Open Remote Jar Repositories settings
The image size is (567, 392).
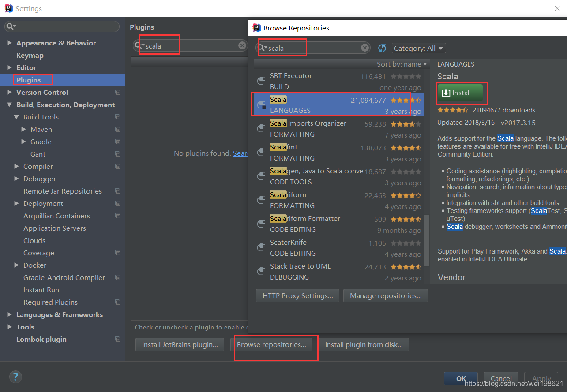point(63,191)
